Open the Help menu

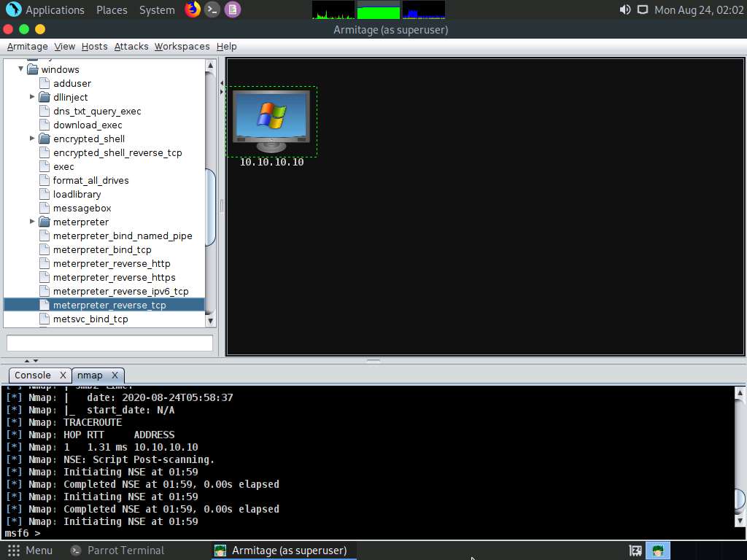[226, 46]
